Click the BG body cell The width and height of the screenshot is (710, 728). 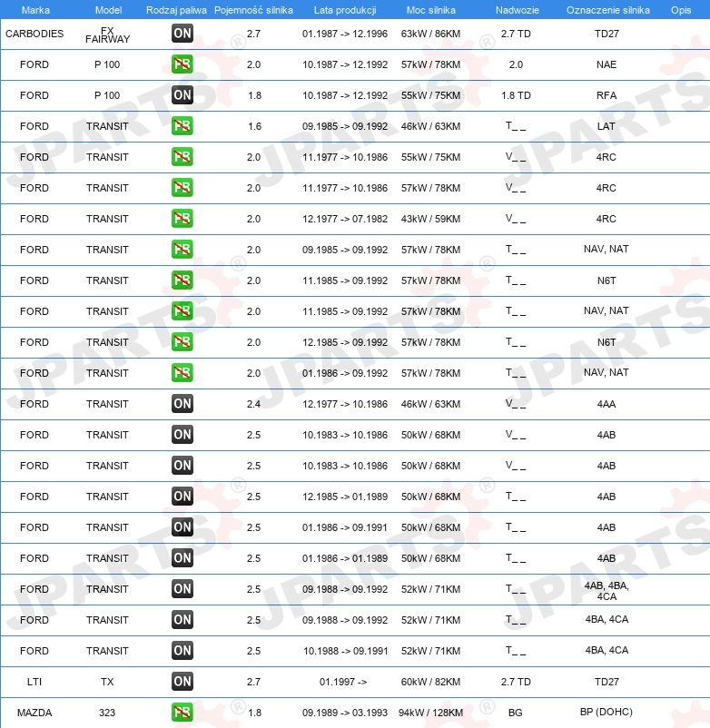click(x=516, y=713)
